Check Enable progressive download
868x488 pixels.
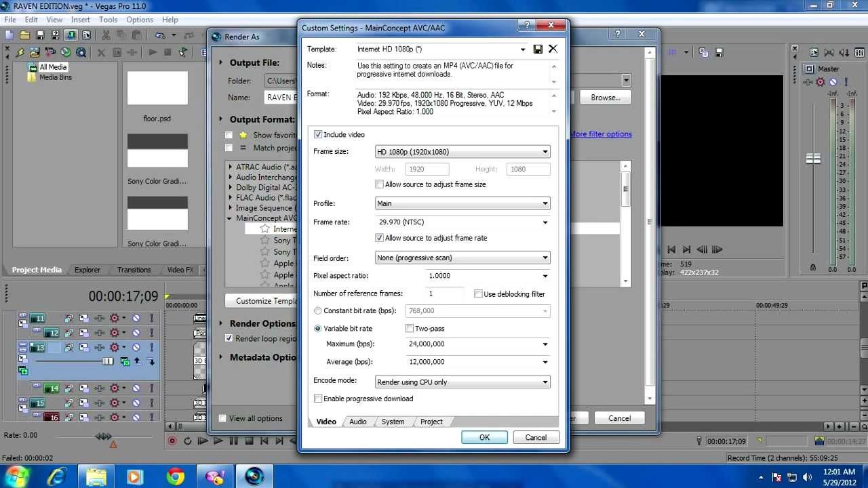(x=318, y=399)
